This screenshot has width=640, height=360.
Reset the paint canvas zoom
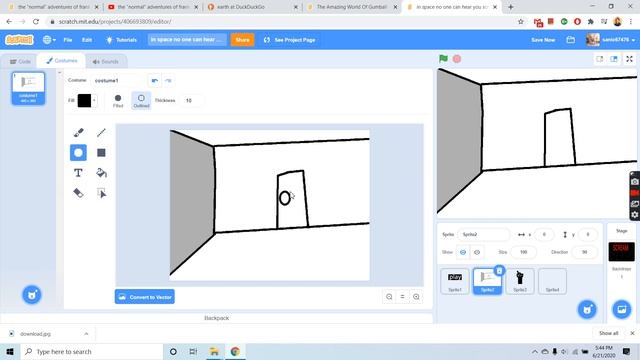(402, 297)
